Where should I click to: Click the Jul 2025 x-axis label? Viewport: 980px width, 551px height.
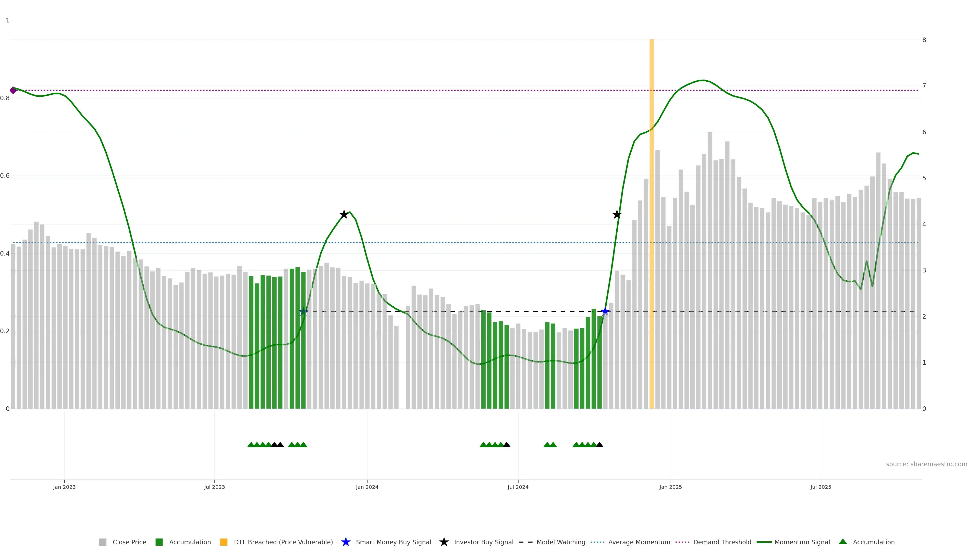tap(820, 487)
